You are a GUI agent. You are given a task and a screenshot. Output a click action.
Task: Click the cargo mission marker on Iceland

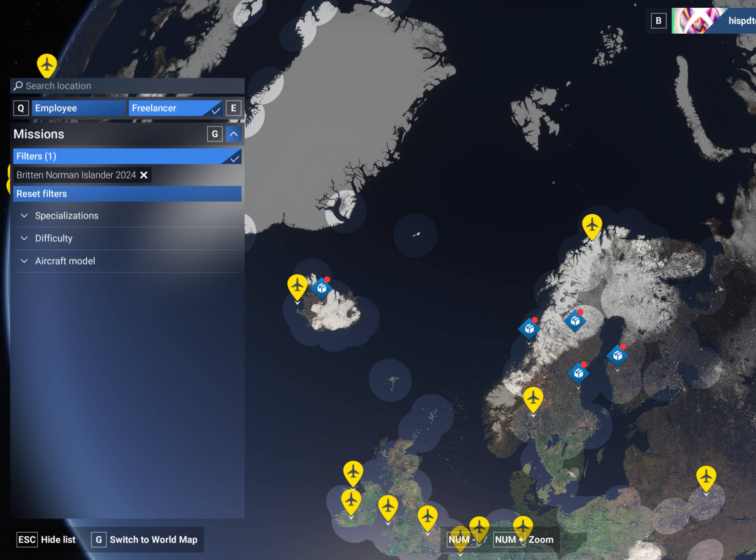point(321,288)
